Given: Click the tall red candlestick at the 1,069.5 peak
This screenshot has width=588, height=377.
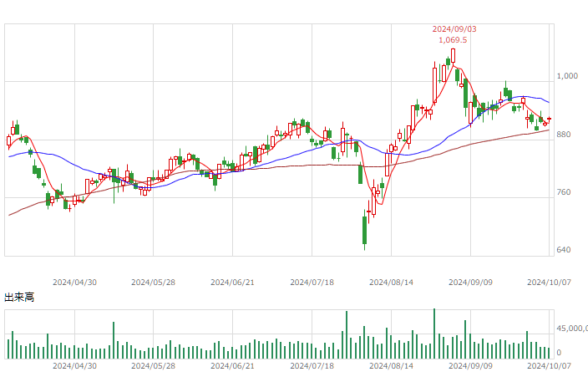Looking at the screenshot, I should pos(454,55).
